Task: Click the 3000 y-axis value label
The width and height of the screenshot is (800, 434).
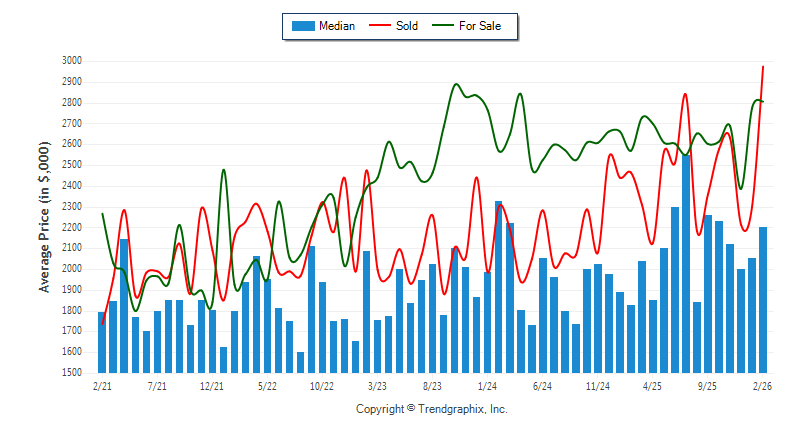Action: tap(70, 61)
